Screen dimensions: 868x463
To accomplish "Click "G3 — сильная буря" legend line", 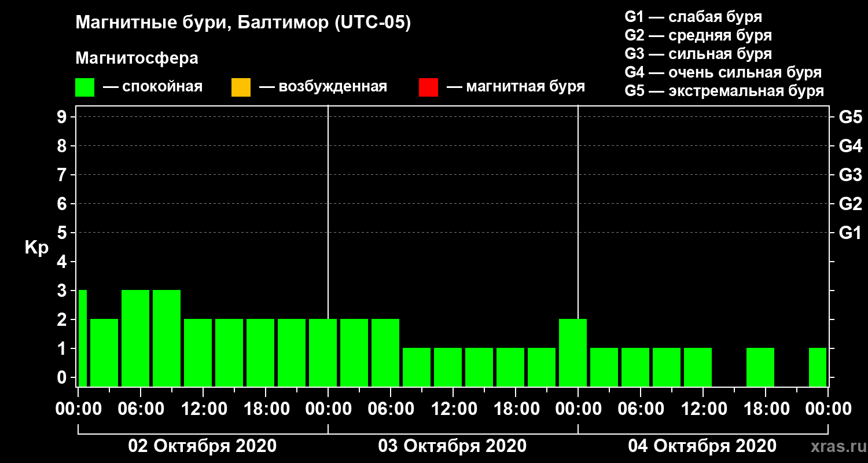I will pos(698,54).
